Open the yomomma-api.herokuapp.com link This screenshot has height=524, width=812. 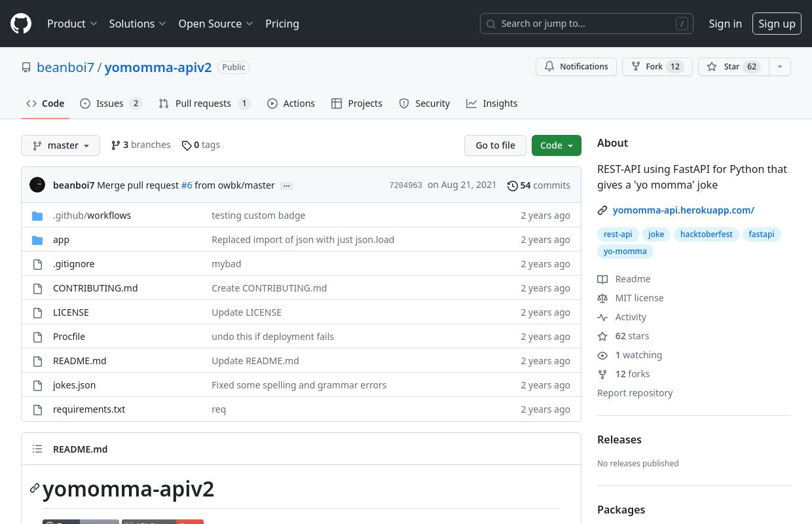684,210
